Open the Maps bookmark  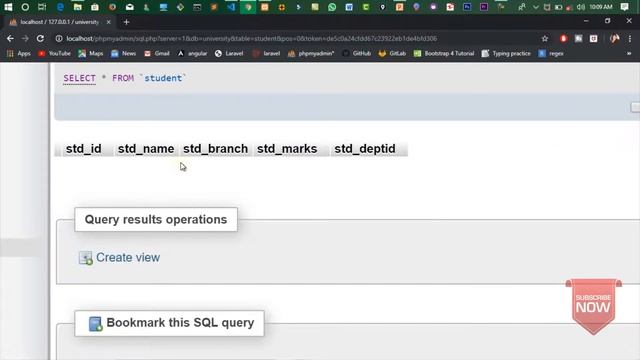[x=91, y=53]
